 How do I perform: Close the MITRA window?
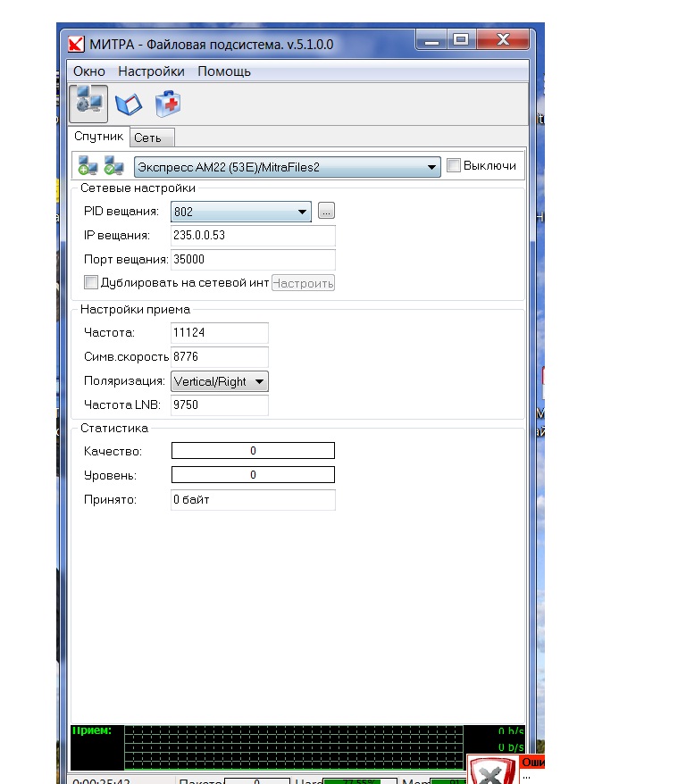(502, 39)
